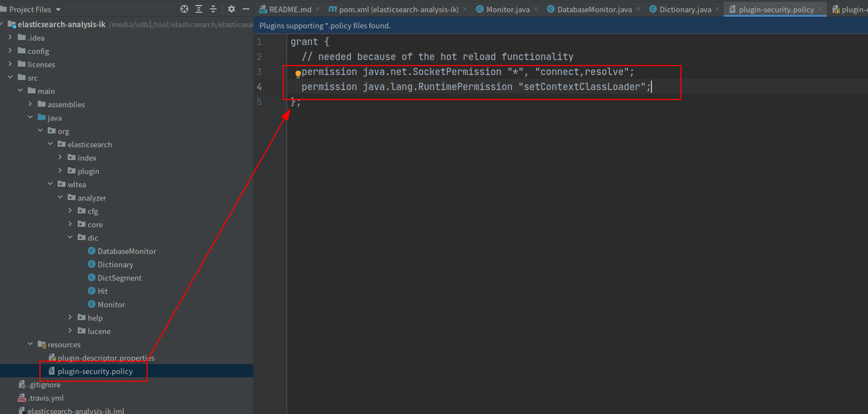The height and width of the screenshot is (414, 868).
Task: Click the Collapse All icon in project toolbar
Action: click(214, 9)
